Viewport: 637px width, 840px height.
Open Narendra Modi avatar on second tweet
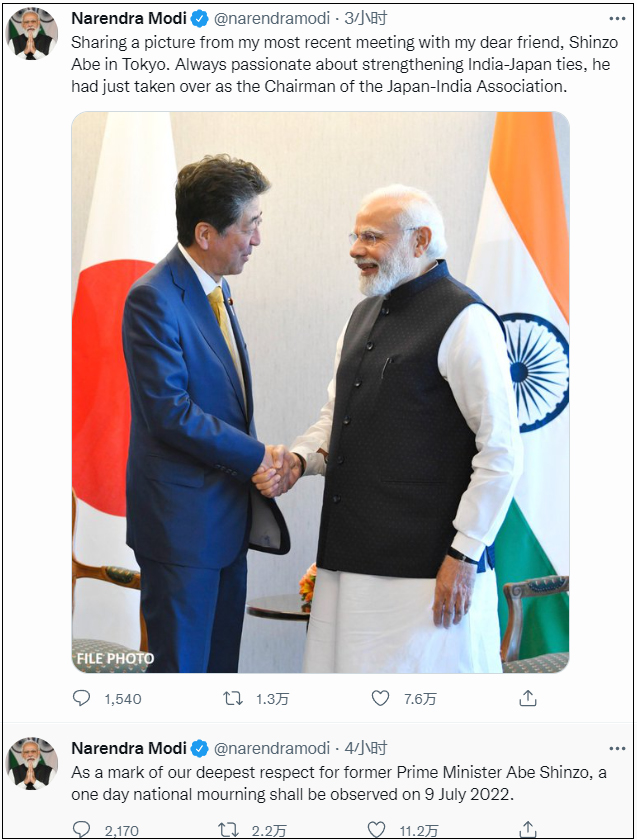[x=32, y=763]
